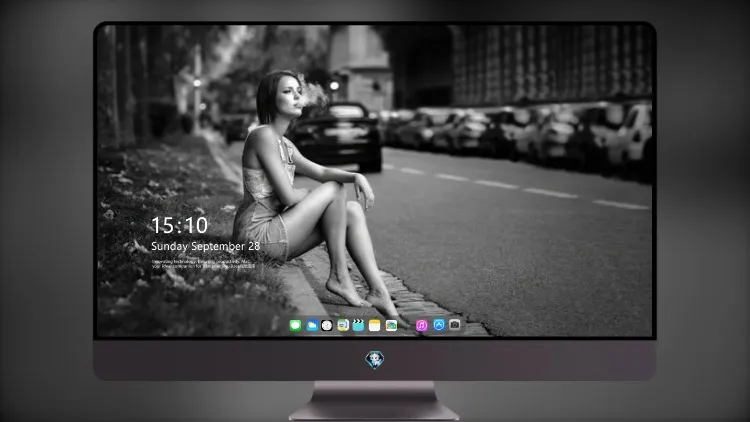The width and height of the screenshot is (750, 422).
Task: Open the Maps app in the dock
Action: click(342, 325)
